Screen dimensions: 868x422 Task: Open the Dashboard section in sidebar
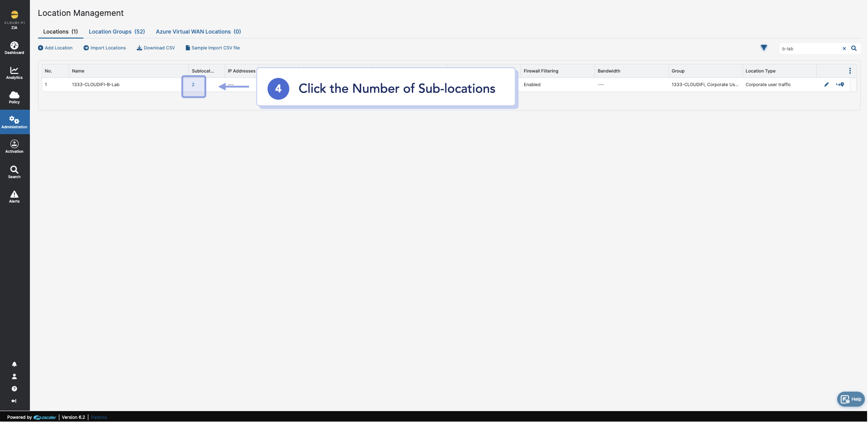click(x=14, y=48)
